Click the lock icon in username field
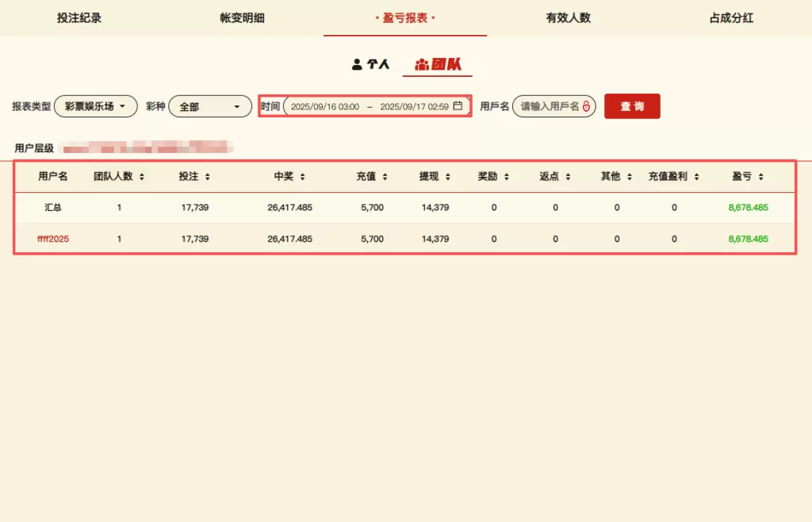 click(x=587, y=106)
